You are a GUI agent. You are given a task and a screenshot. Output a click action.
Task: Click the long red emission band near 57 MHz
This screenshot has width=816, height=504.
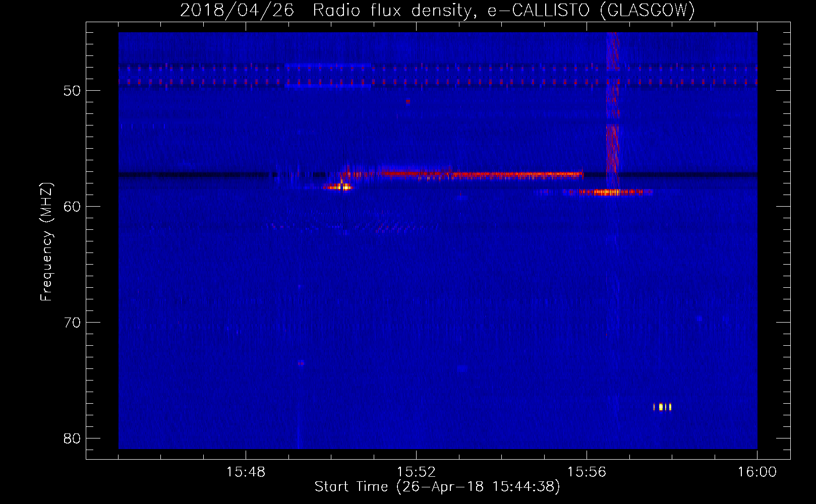(x=461, y=174)
